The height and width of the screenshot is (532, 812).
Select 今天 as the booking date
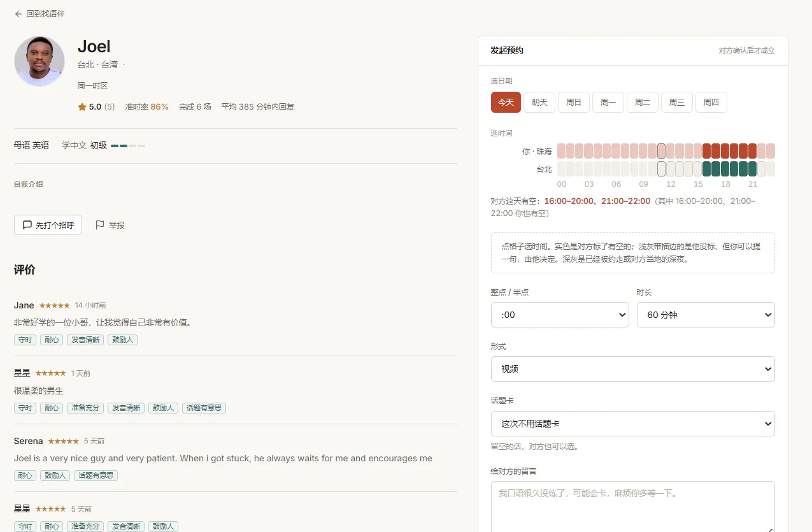[506, 103]
